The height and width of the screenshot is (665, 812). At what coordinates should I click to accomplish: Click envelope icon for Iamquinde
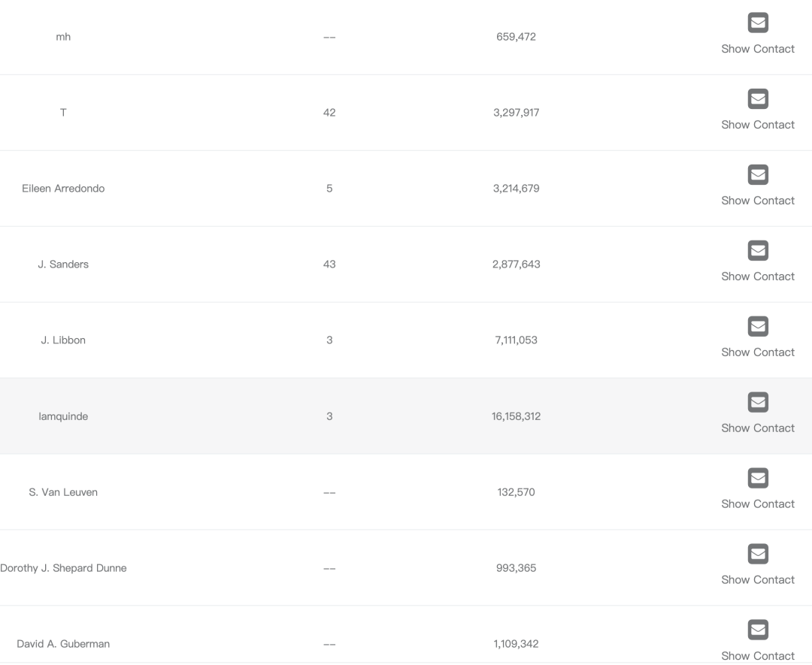point(758,402)
